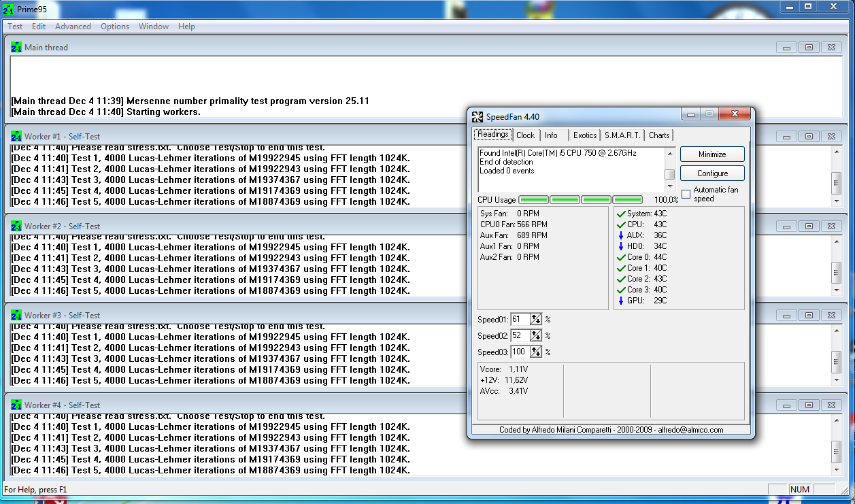Image resolution: width=855 pixels, height=504 pixels.
Task: Click the Speed01 spinner arrows
Action: tap(536, 319)
